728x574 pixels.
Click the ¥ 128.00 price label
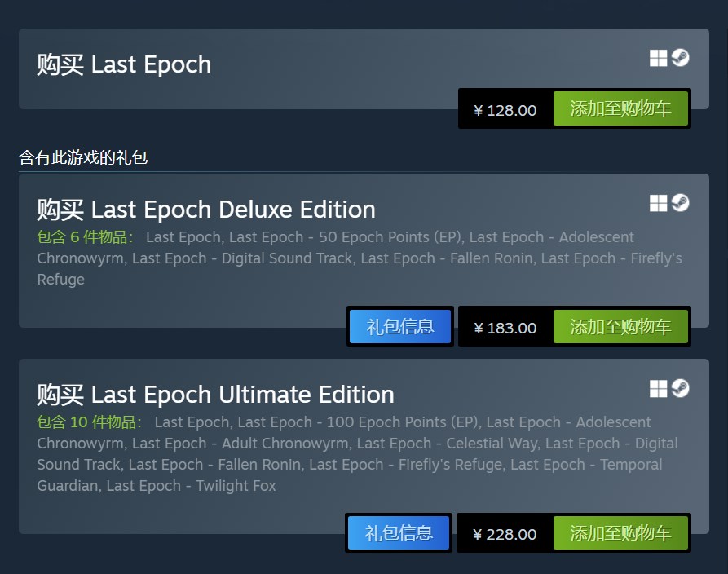tap(505, 110)
